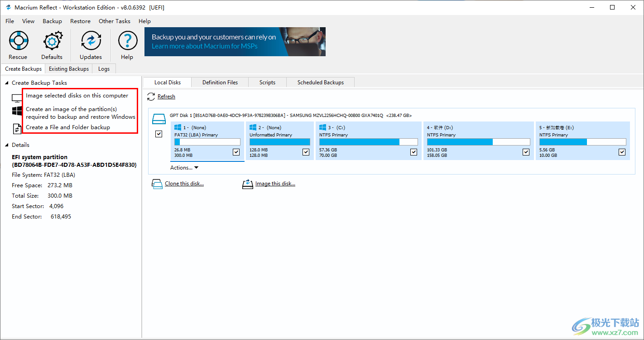Collapse the Create Backup Tasks section
This screenshot has width=644, height=340.
(x=7, y=83)
